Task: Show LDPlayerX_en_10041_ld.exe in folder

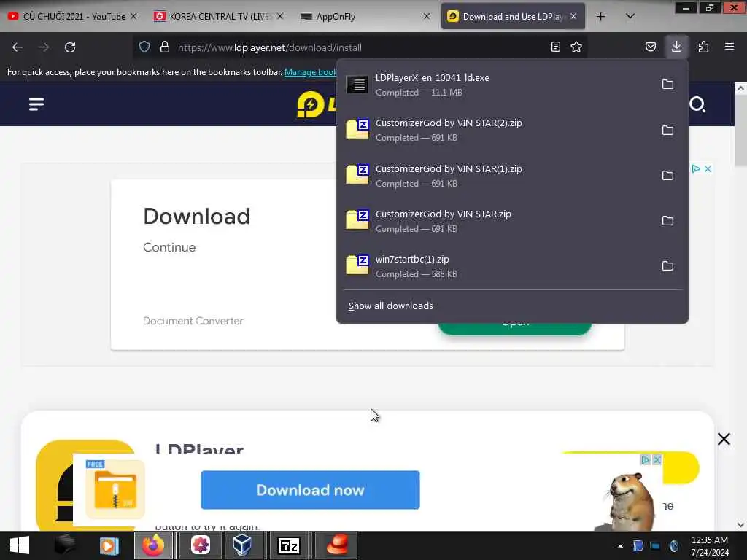Action: coord(667,85)
